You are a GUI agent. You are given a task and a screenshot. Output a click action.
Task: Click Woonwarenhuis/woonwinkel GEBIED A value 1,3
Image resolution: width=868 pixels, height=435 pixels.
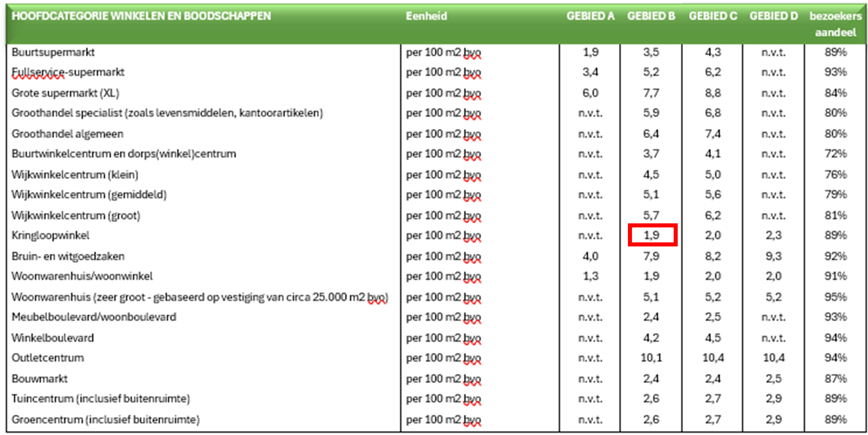click(590, 276)
